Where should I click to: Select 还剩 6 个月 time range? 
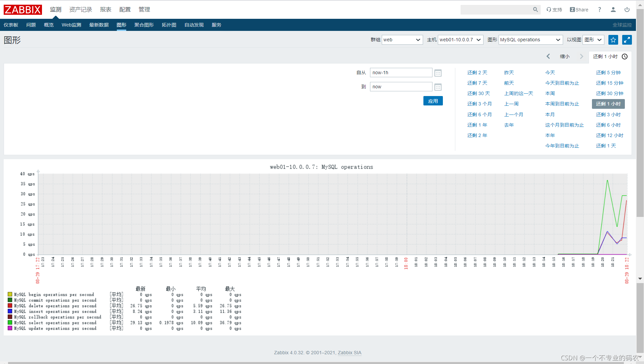pyautogui.click(x=479, y=115)
